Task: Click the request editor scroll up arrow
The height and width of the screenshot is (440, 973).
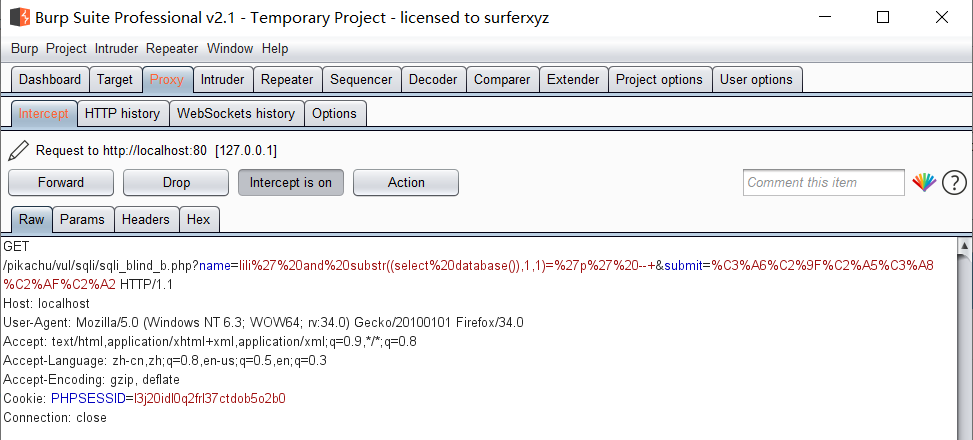Action: pos(964,246)
